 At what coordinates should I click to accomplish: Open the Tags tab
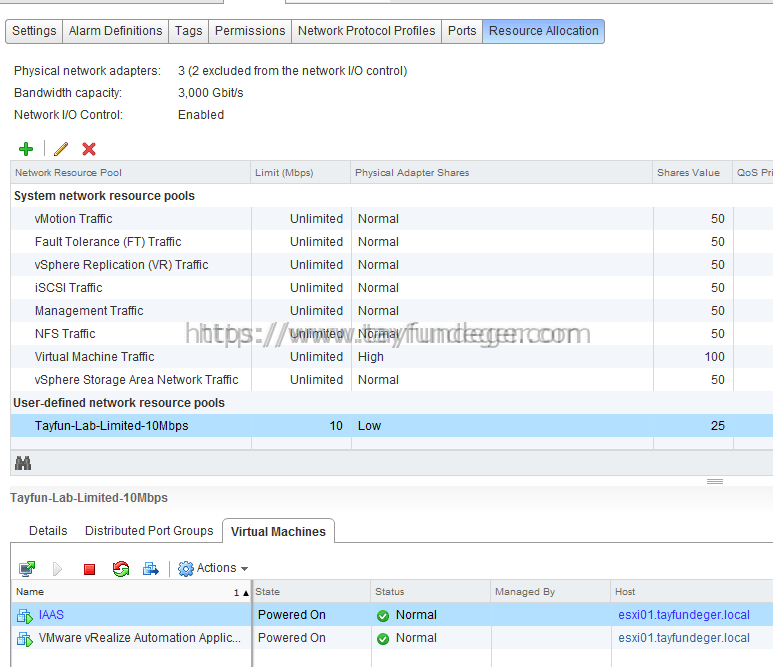pos(188,31)
